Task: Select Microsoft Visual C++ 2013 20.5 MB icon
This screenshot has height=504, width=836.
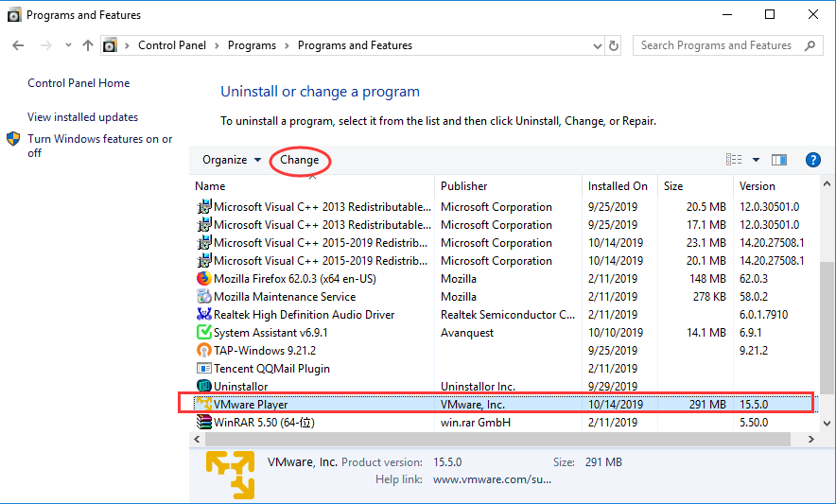Action: pyautogui.click(x=203, y=206)
